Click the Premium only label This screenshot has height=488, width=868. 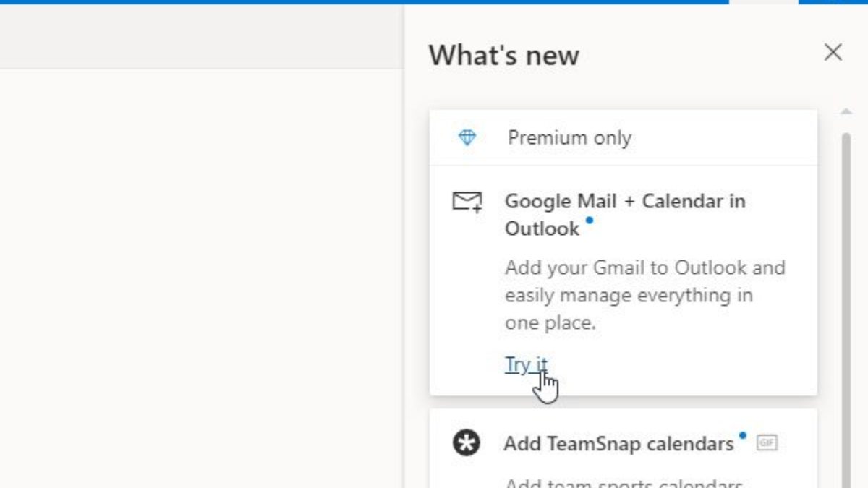pos(569,138)
